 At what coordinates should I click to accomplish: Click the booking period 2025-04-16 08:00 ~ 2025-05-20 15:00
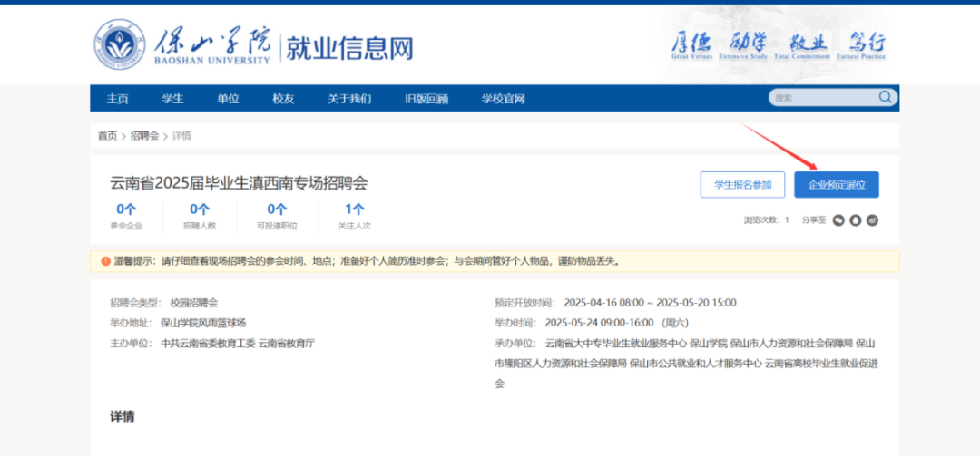pos(650,303)
